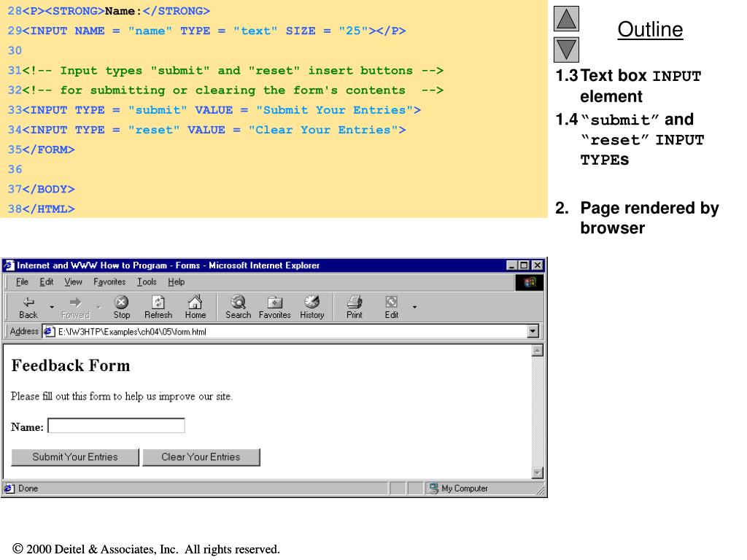
Task: Open the Back button history dropdown arrow
Action: [52, 307]
